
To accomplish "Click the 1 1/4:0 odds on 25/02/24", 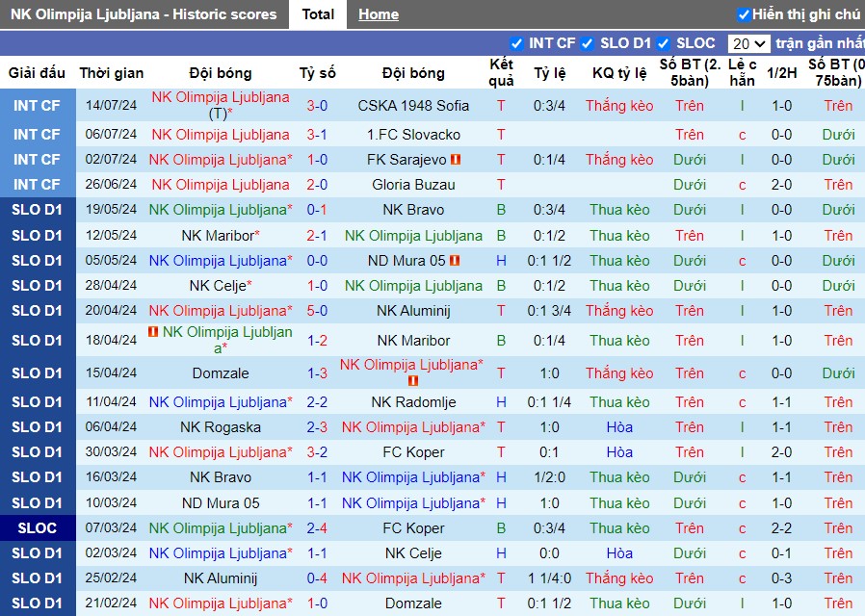I will pos(549,578).
